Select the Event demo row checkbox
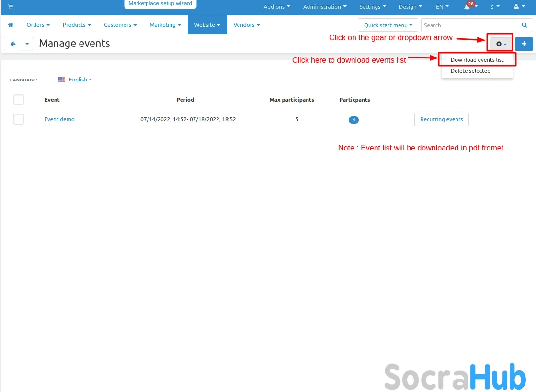Image resolution: width=536 pixels, height=392 pixels. (19, 119)
